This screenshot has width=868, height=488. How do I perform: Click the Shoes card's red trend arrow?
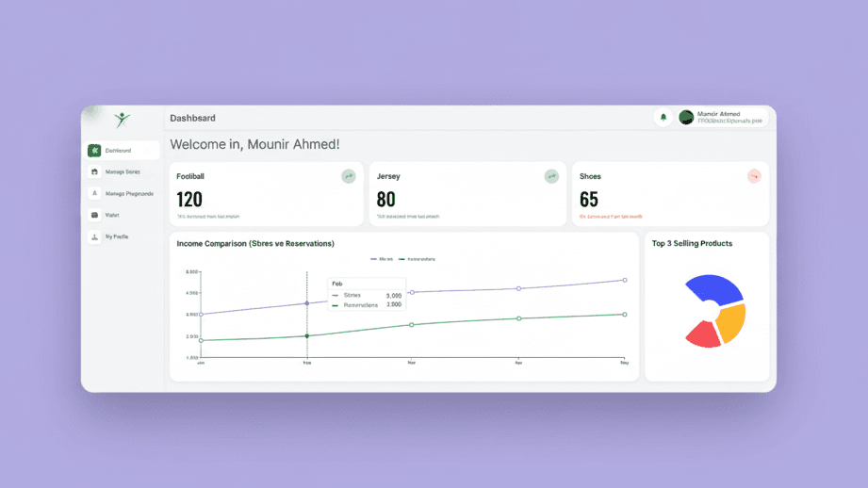pos(754,176)
